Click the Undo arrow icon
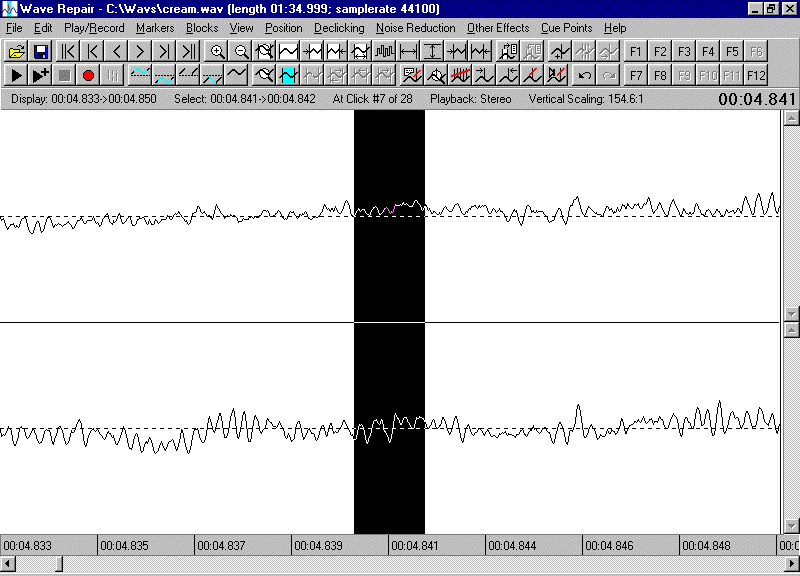Viewport: 800px width, 576px height. [584, 75]
